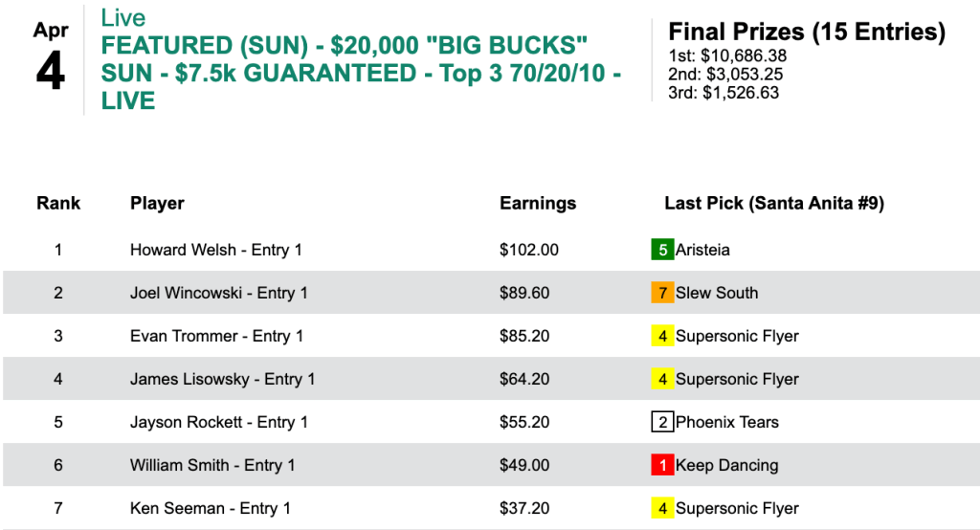Click Ken Seeman's yellow number 4 badge

[662, 508]
